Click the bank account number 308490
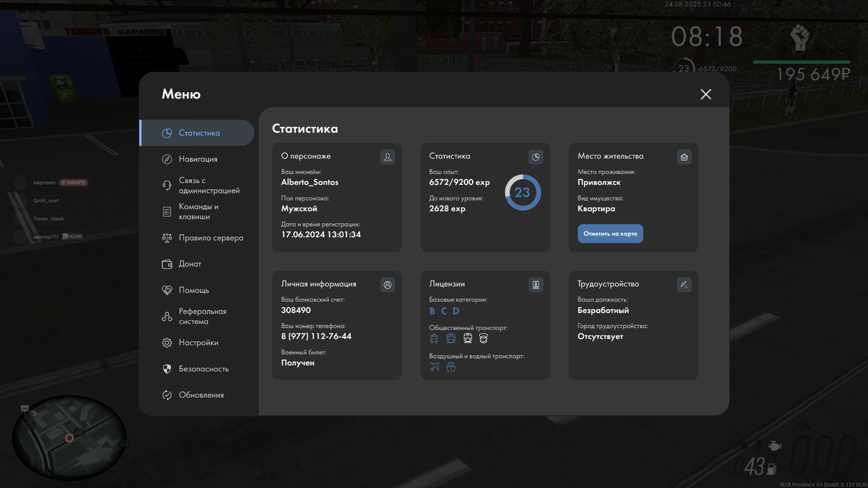 (296, 310)
